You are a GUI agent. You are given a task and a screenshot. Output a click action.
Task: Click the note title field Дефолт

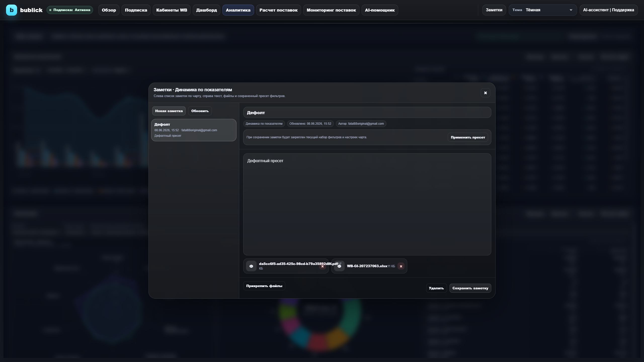pos(367,112)
